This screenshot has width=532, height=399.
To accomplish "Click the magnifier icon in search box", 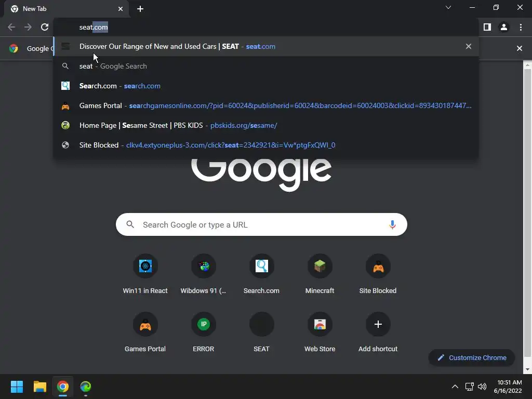I will point(130,224).
